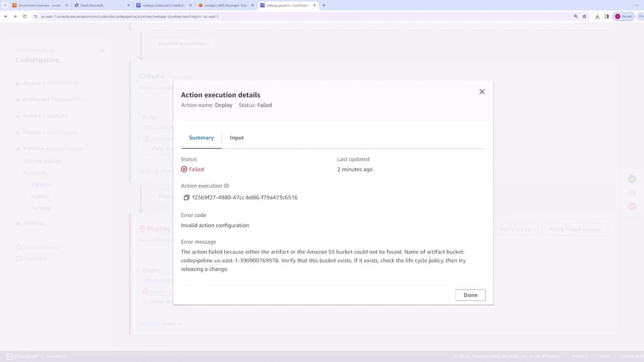Screen dimensions: 644x362
Task: Click the browser forward arrow
Action: click(x=15, y=16)
